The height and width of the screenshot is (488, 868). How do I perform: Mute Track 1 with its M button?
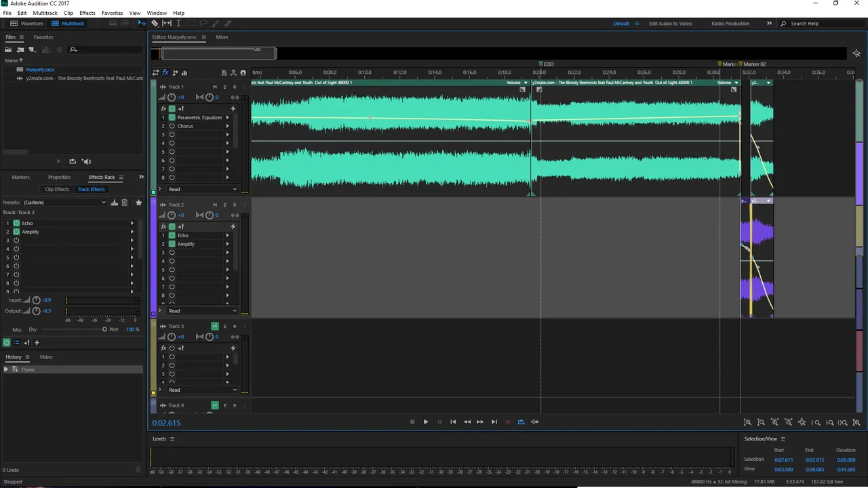[215, 87]
